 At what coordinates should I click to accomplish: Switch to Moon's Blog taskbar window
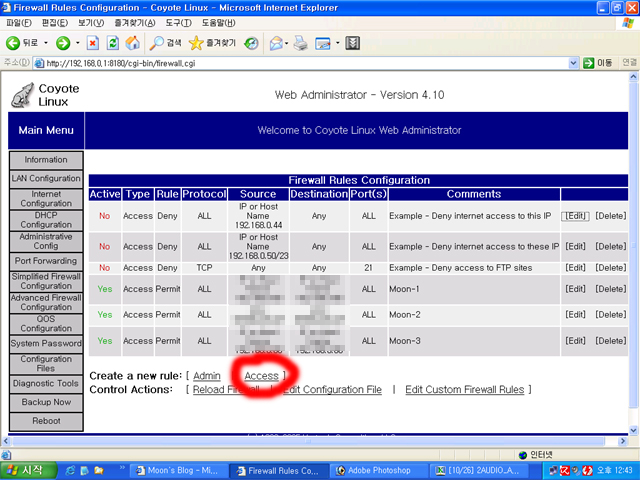(x=178, y=471)
